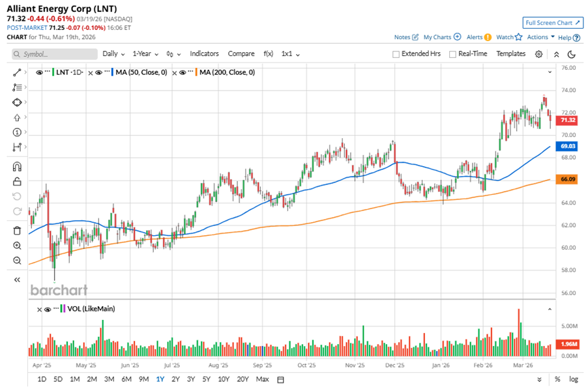This screenshot has height=389, width=588.
Task: Click the blue MA 50 color swatch
Action: [x=112, y=72]
